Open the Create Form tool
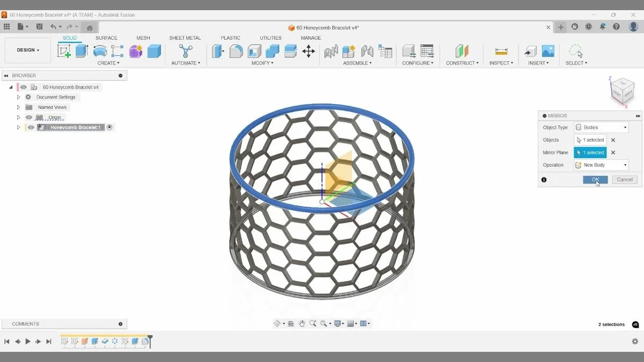The width and height of the screenshot is (644, 362). [136, 51]
